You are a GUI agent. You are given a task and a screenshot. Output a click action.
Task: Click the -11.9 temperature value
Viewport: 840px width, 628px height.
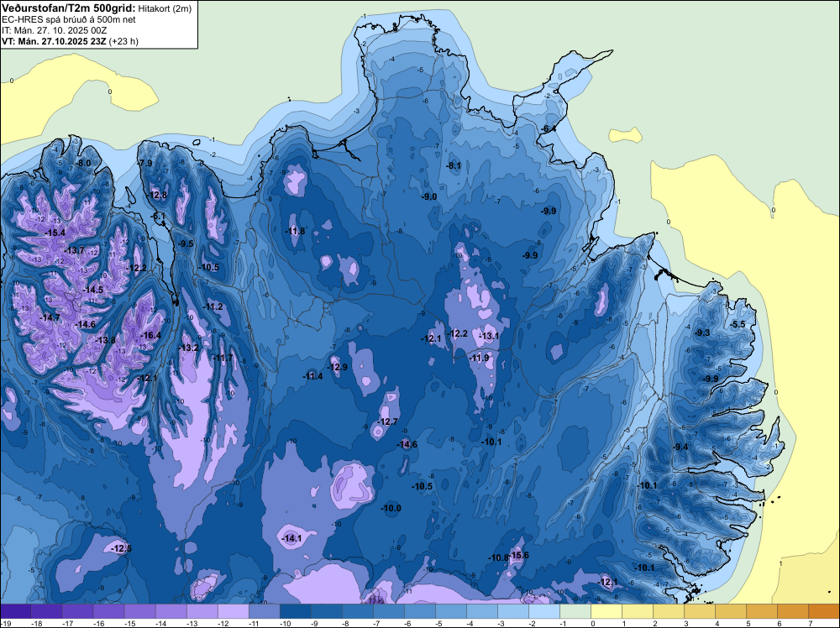click(x=480, y=358)
